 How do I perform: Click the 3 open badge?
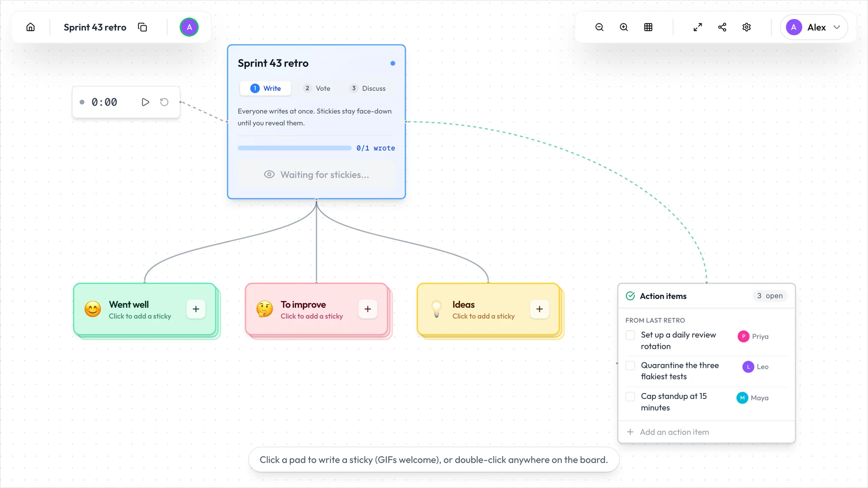[770, 296]
